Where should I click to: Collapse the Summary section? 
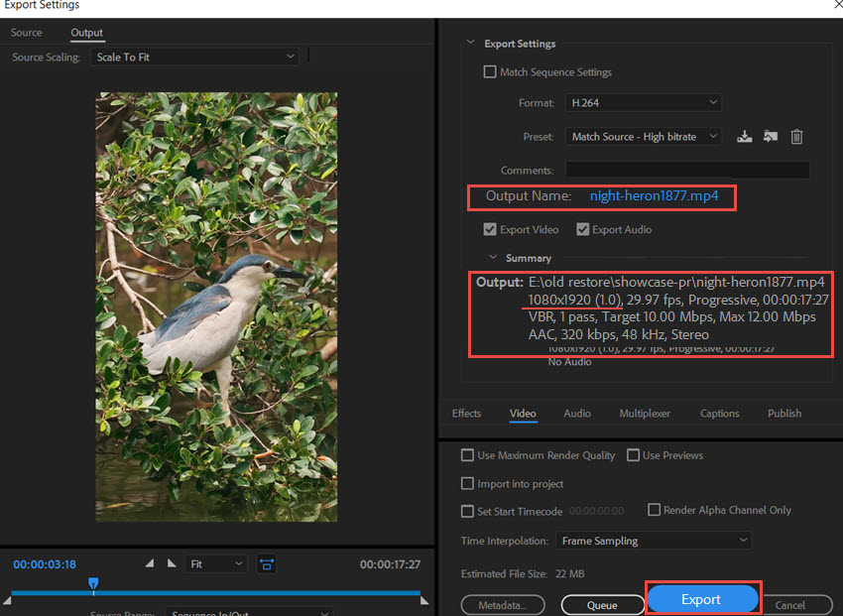point(493,258)
